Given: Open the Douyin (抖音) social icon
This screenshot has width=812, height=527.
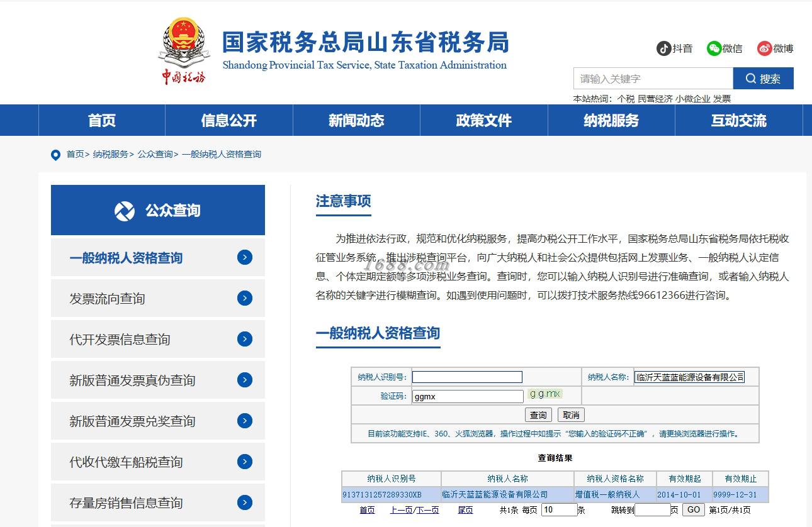Looking at the screenshot, I should 664,48.
